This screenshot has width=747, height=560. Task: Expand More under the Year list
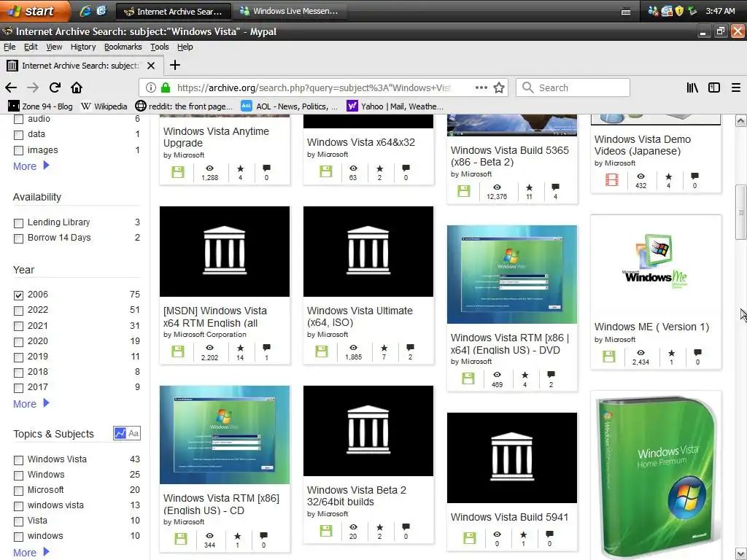31,404
